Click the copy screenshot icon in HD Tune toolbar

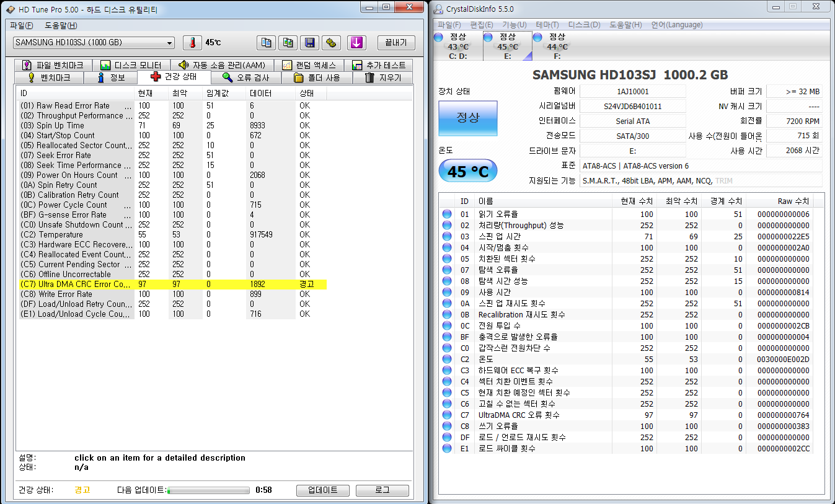click(288, 43)
